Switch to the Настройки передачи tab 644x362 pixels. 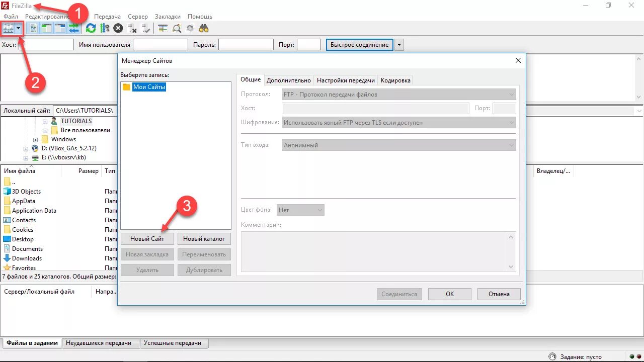346,80
